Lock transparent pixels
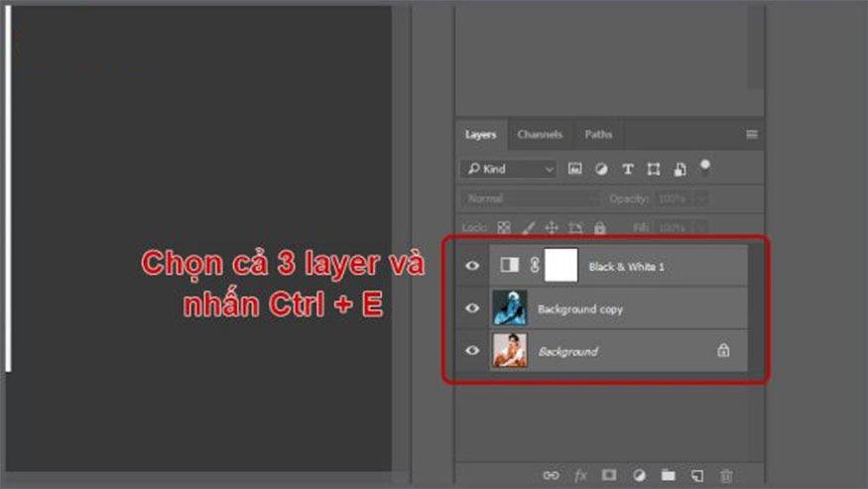 (x=503, y=227)
